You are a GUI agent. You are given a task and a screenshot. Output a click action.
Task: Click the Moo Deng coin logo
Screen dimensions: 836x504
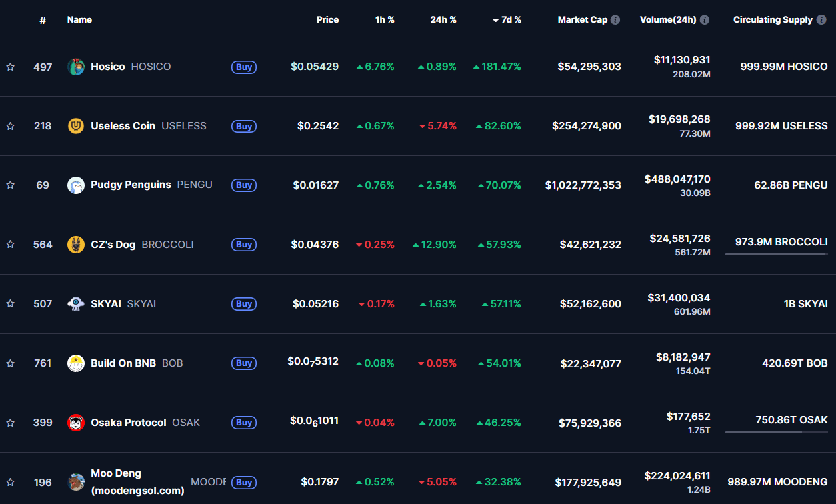tap(76, 481)
